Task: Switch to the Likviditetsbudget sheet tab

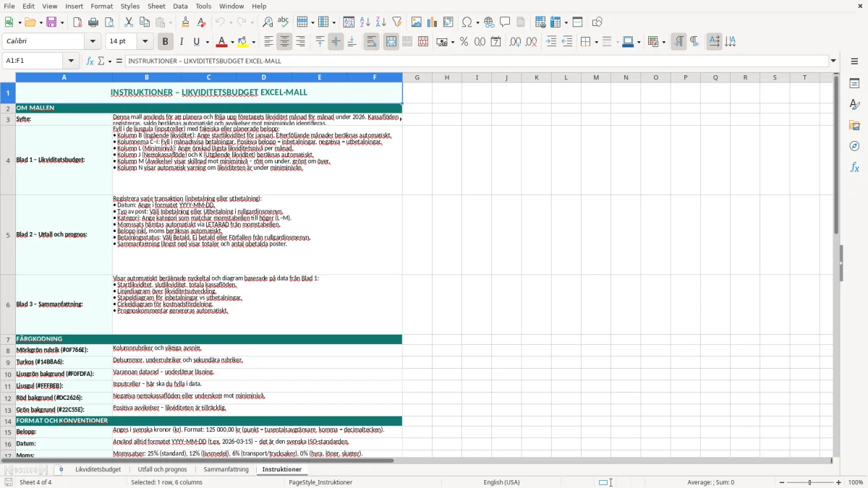Action: tap(98, 470)
